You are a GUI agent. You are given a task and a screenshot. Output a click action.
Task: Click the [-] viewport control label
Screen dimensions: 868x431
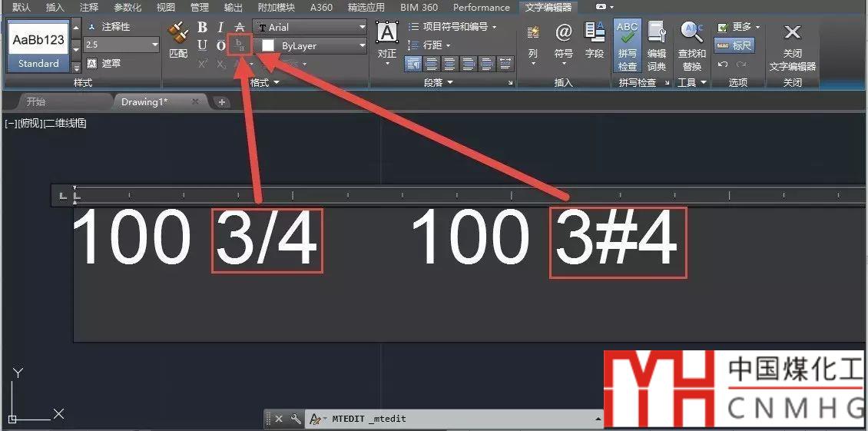pyautogui.click(x=10, y=124)
